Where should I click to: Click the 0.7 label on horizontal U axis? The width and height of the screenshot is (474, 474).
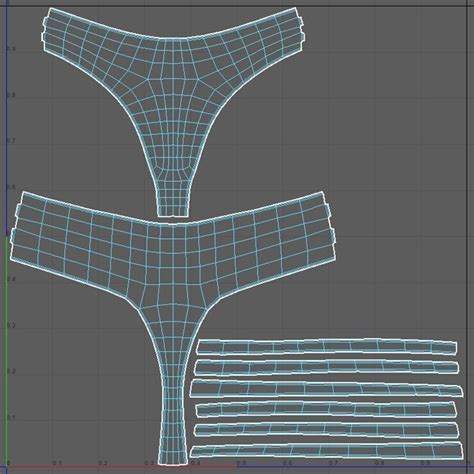tap(333, 463)
